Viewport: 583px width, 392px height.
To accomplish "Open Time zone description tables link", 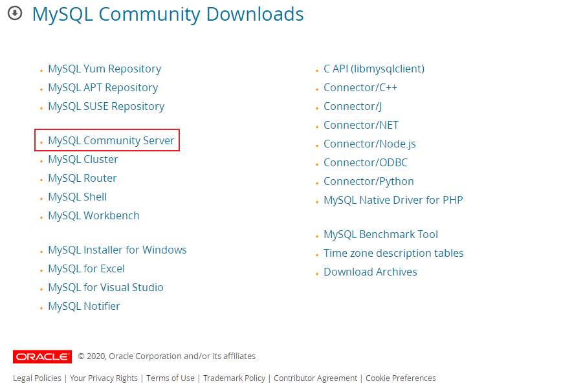I will coord(394,253).
